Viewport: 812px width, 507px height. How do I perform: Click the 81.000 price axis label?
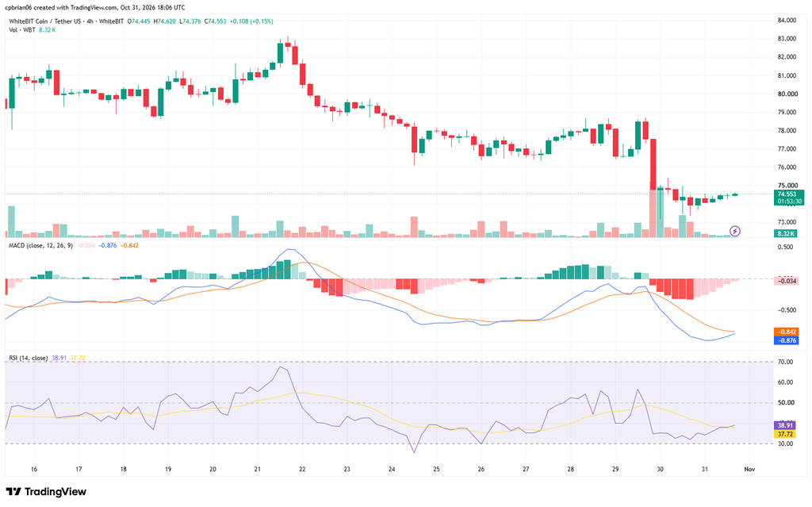click(x=787, y=75)
